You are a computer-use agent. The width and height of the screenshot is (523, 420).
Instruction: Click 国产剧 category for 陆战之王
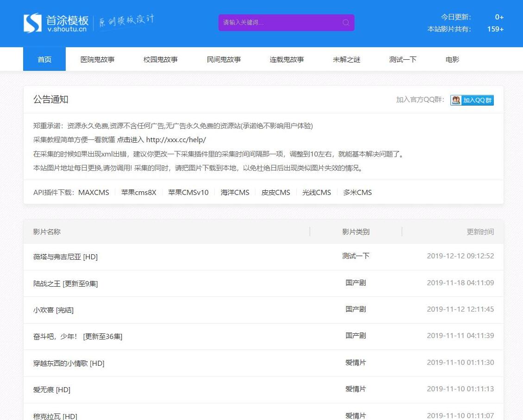(355, 282)
